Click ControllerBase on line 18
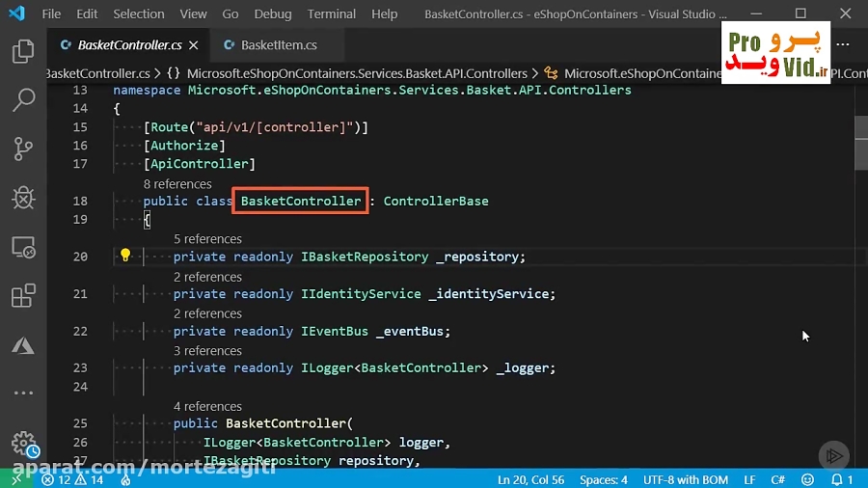The image size is (868, 488). [x=436, y=201]
